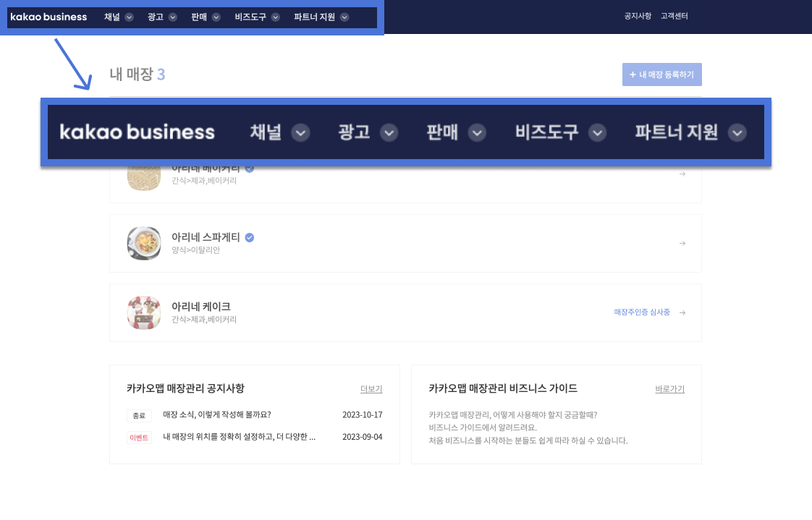Click the kakao business logo in the page header

click(x=48, y=17)
